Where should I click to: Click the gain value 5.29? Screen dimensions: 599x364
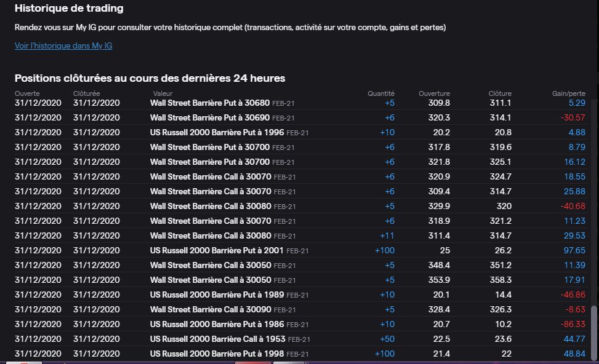pyautogui.click(x=577, y=103)
